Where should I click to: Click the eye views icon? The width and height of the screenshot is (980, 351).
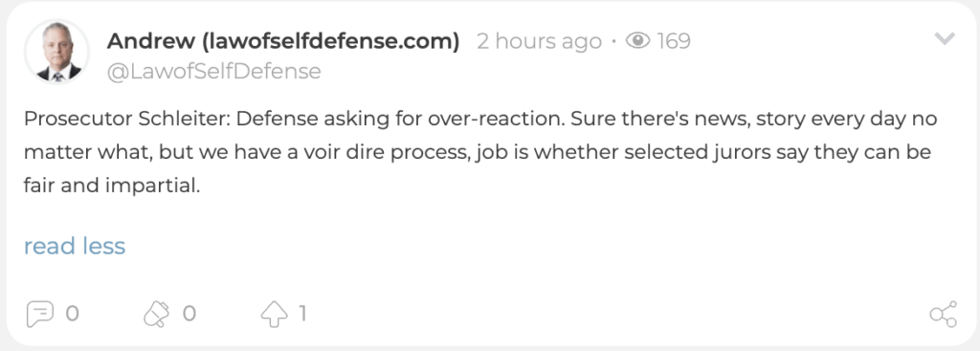coord(638,41)
